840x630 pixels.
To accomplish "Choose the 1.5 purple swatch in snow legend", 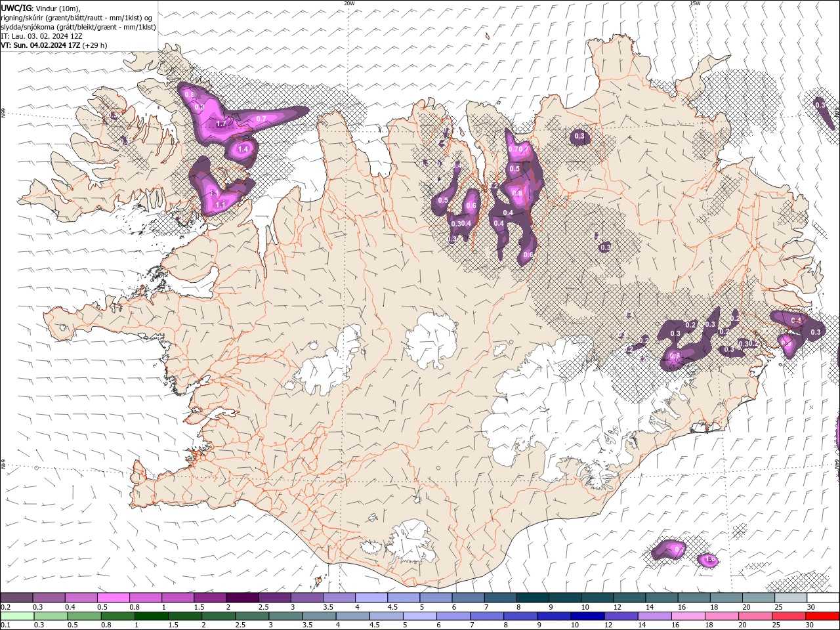I will tap(210, 598).
